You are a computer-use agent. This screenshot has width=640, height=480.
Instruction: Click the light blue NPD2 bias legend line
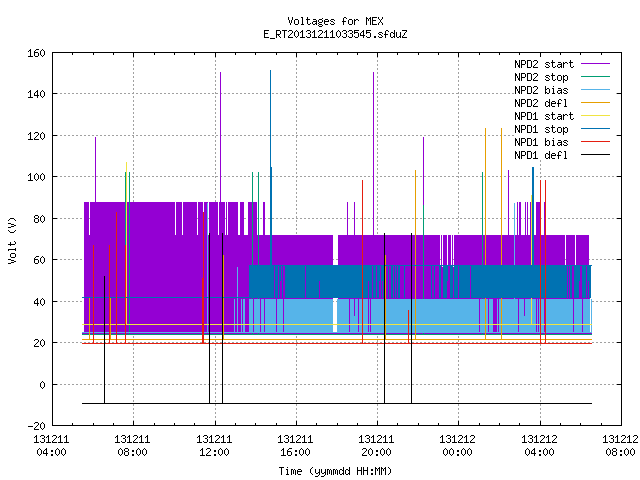pos(595,90)
